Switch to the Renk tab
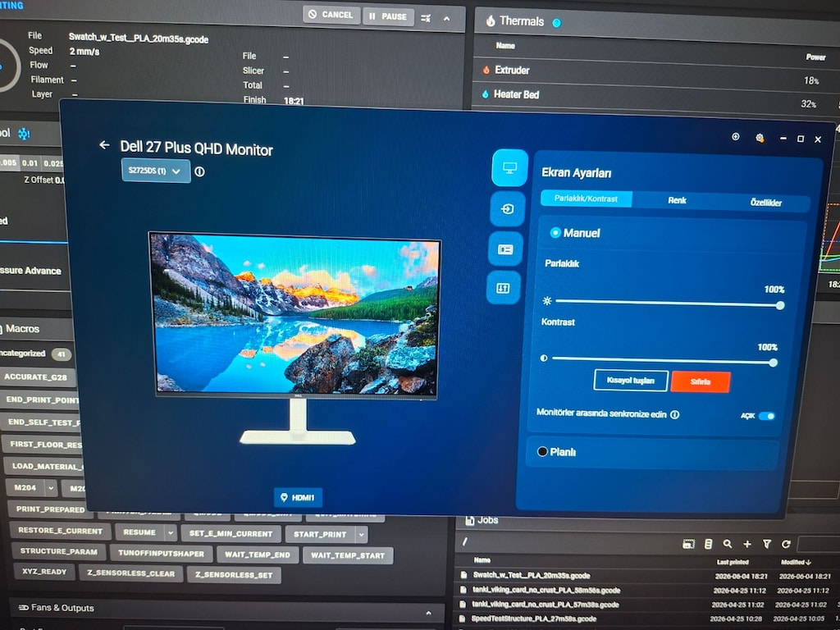Viewport: 840px width, 630px height. (x=677, y=200)
